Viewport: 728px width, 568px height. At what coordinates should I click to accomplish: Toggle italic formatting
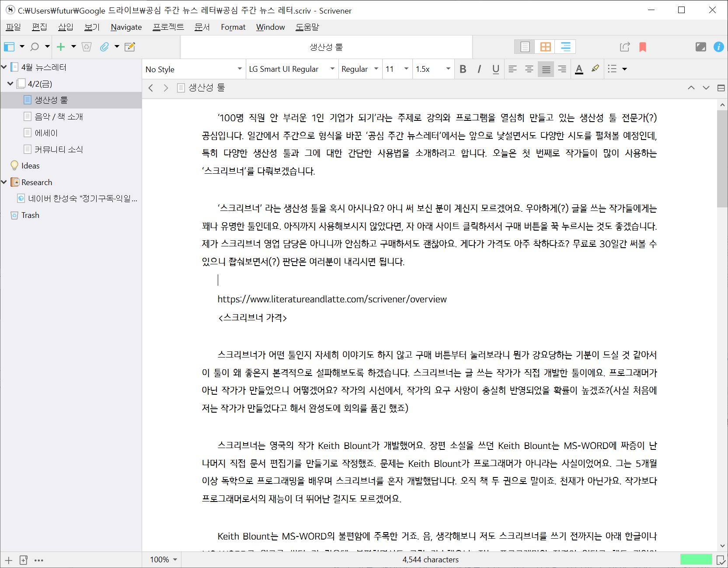479,69
